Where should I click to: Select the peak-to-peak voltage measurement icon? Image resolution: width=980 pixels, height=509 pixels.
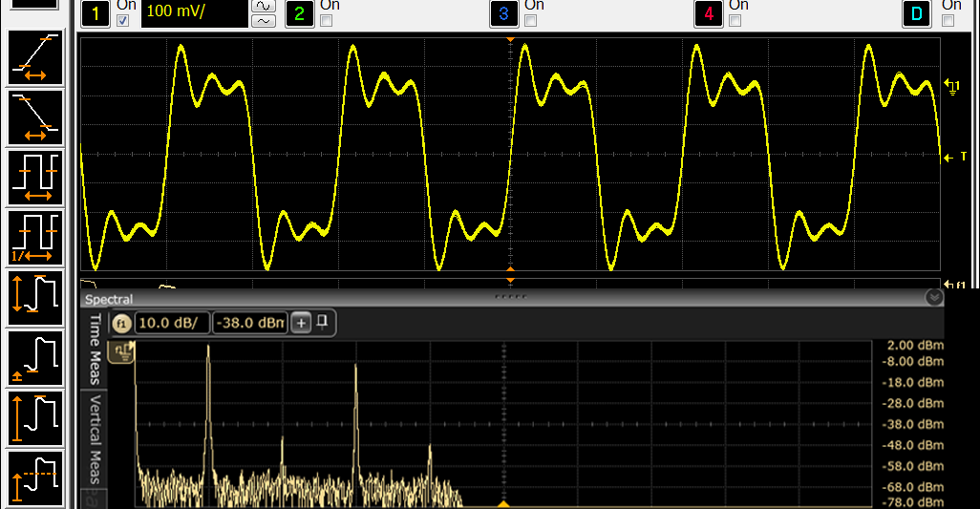[35, 297]
